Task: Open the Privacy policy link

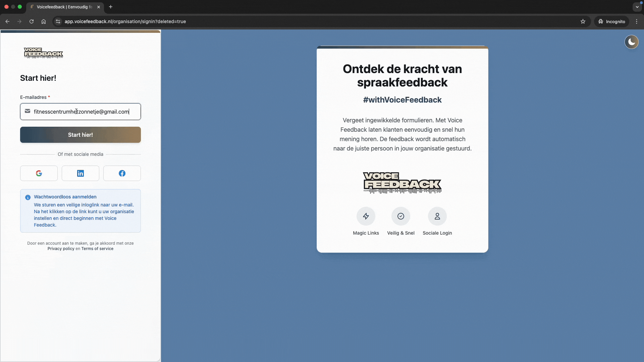Action: pos(61,249)
